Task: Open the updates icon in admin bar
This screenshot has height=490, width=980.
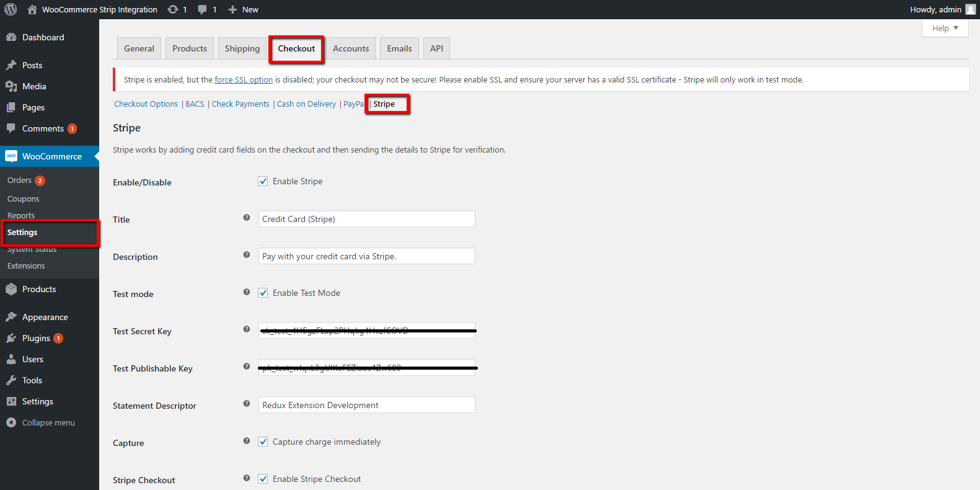Action: pos(173,9)
